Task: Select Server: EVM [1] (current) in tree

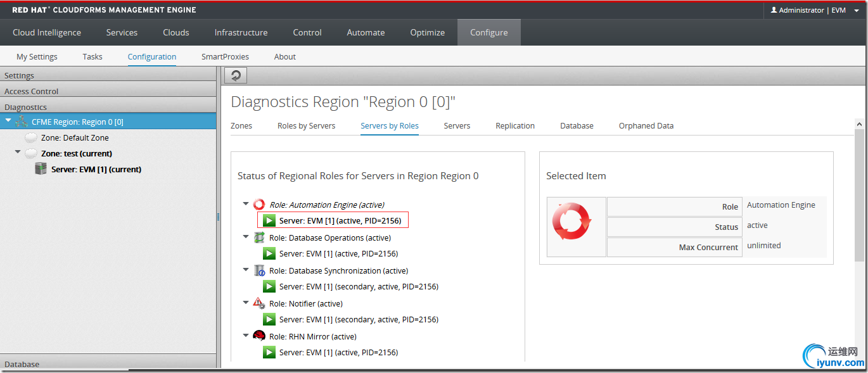Action: click(96, 169)
